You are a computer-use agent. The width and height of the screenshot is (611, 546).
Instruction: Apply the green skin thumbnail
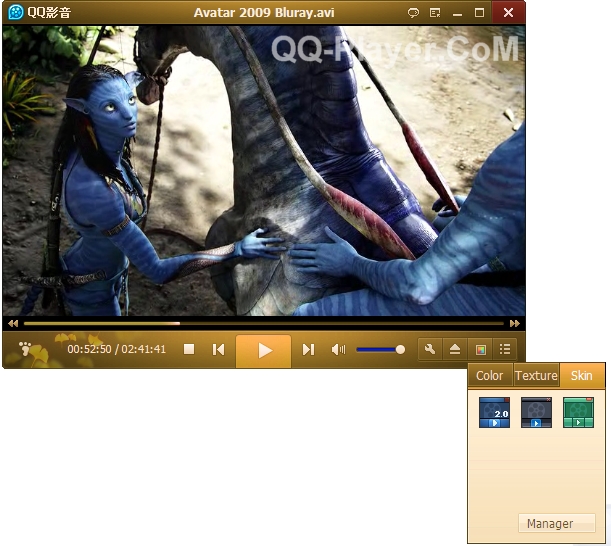(x=578, y=412)
